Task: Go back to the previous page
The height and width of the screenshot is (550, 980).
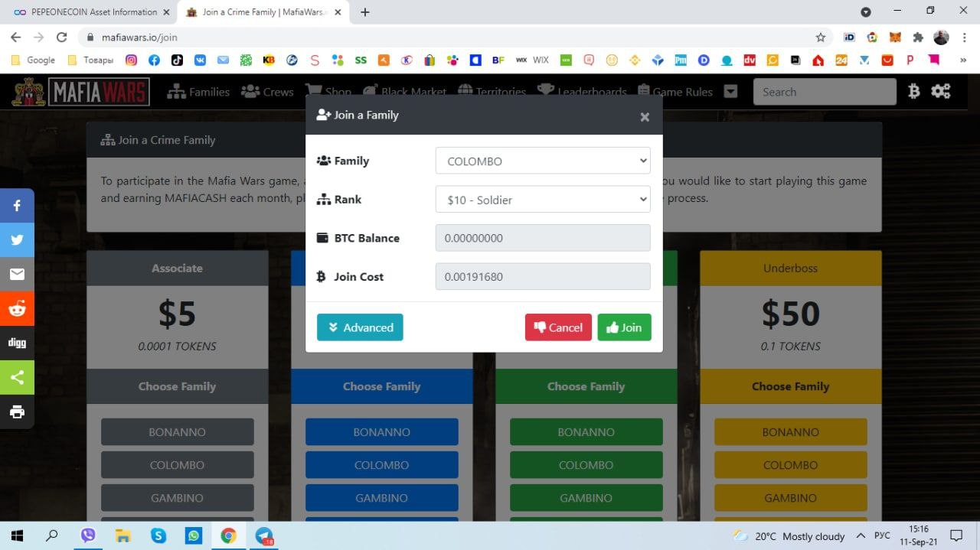Action: [x=15, y=37]
